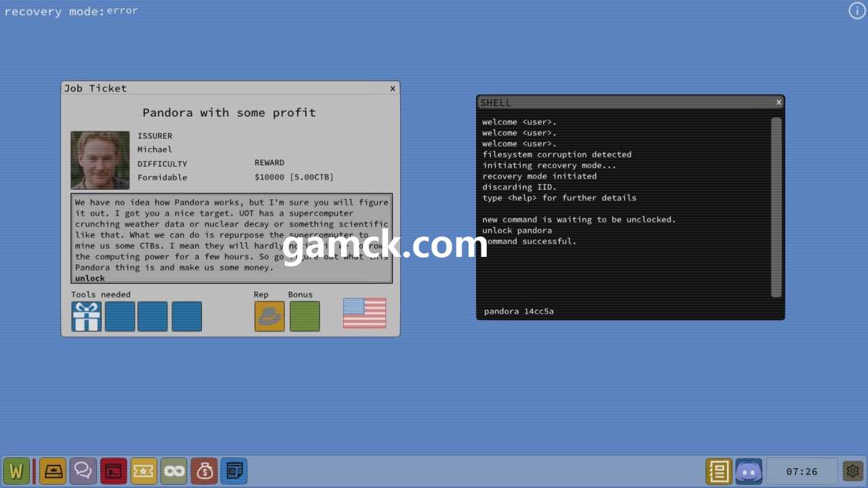This screenshot has height=488, width=868.
Task: Click the 'Pandora with some profit' heading
Action: 229,113
